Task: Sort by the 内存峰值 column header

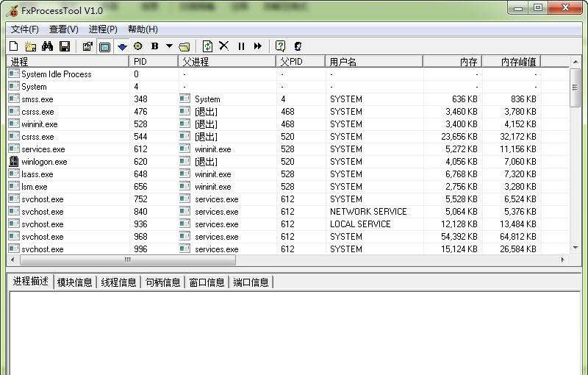Action: coord(511,62)
